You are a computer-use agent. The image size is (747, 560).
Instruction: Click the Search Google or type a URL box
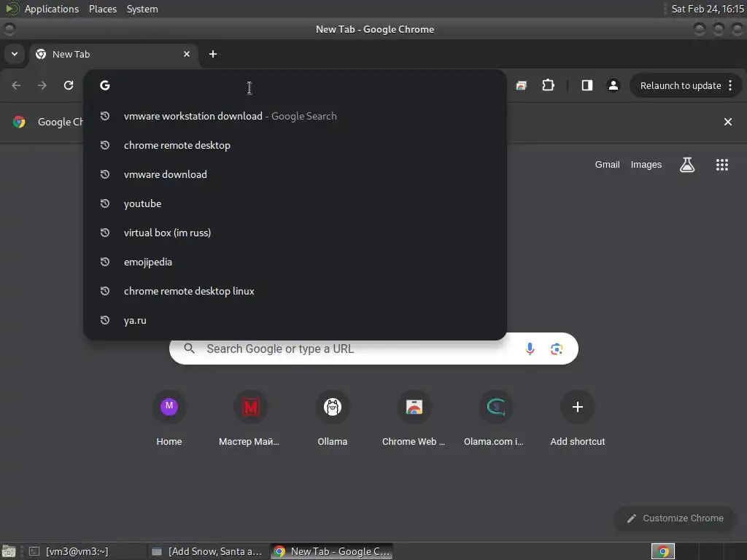[373, 349]
